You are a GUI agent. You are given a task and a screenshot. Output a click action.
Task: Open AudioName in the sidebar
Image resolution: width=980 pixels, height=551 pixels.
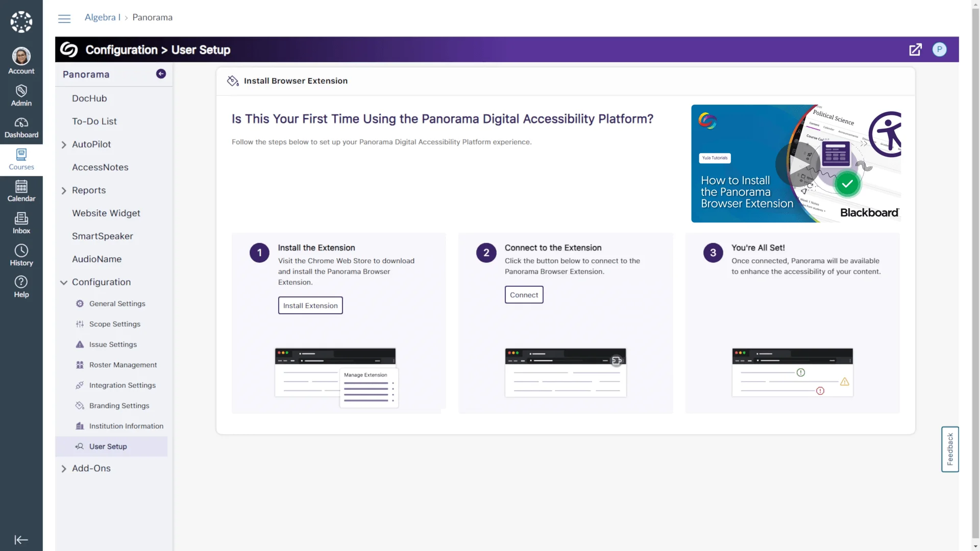pyautogui.click(x=97, y=259)
